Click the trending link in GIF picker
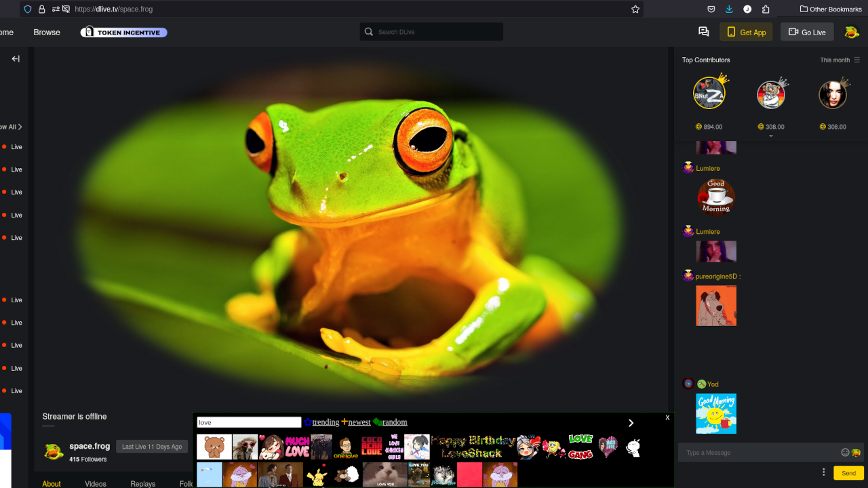 (x=325, y=422)
